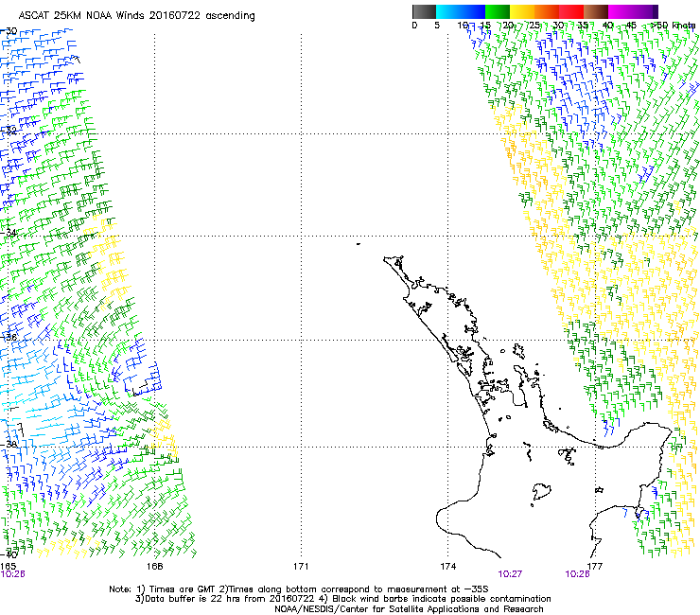Select the green 15-20 knot legend swatch
The image size is (700, 615).
(x=498, y=11)
